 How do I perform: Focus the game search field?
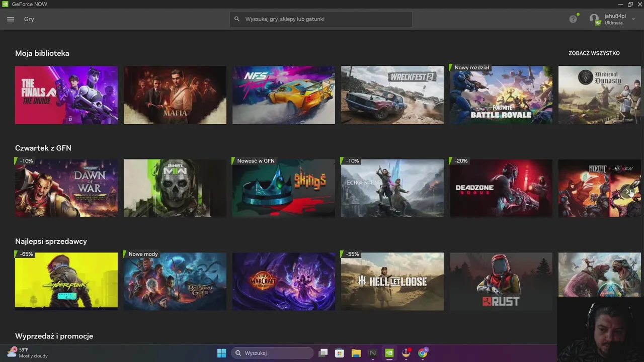click(321, 19)
